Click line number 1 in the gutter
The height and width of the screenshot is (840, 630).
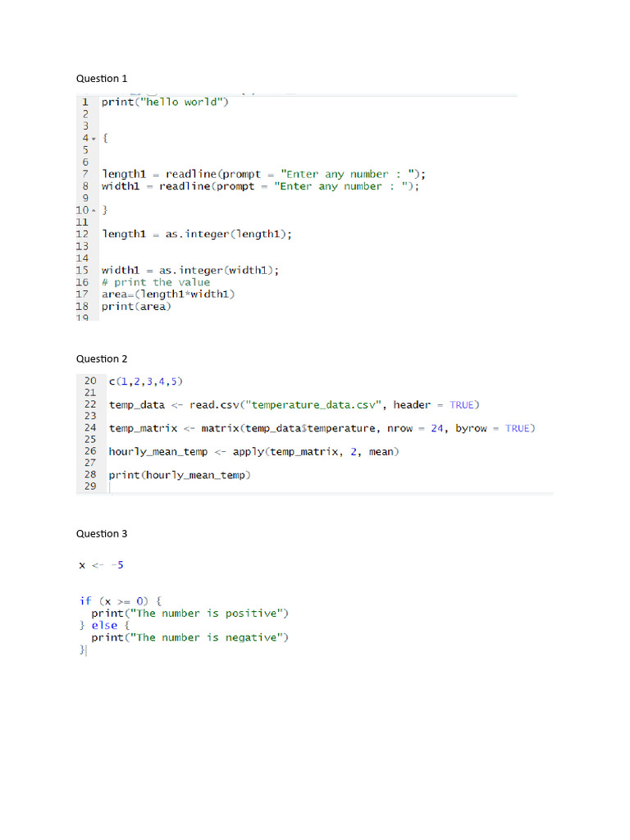tap(85, 102)
